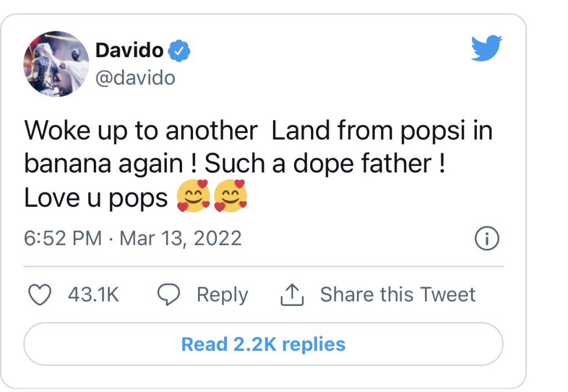The height and width of the screenshot is (392, 568).
Task: Click the Mar 13, 2022 date
Action: click(x=181, y=239)
